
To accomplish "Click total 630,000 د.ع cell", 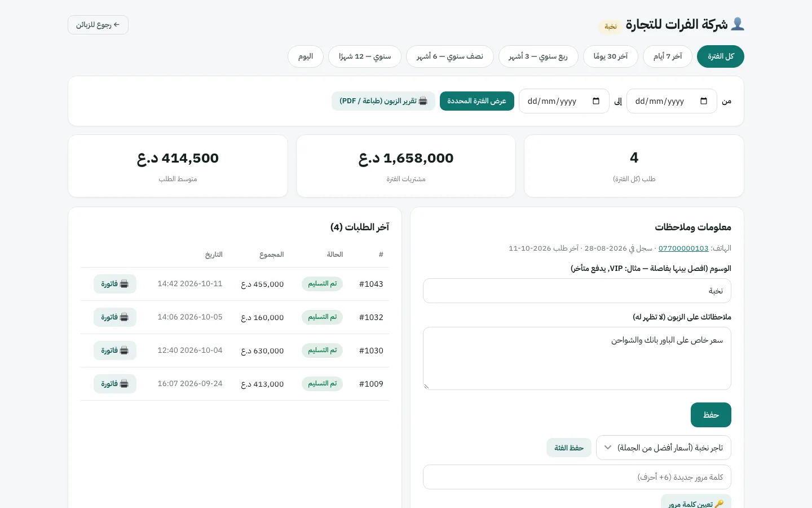I will 262,351.
